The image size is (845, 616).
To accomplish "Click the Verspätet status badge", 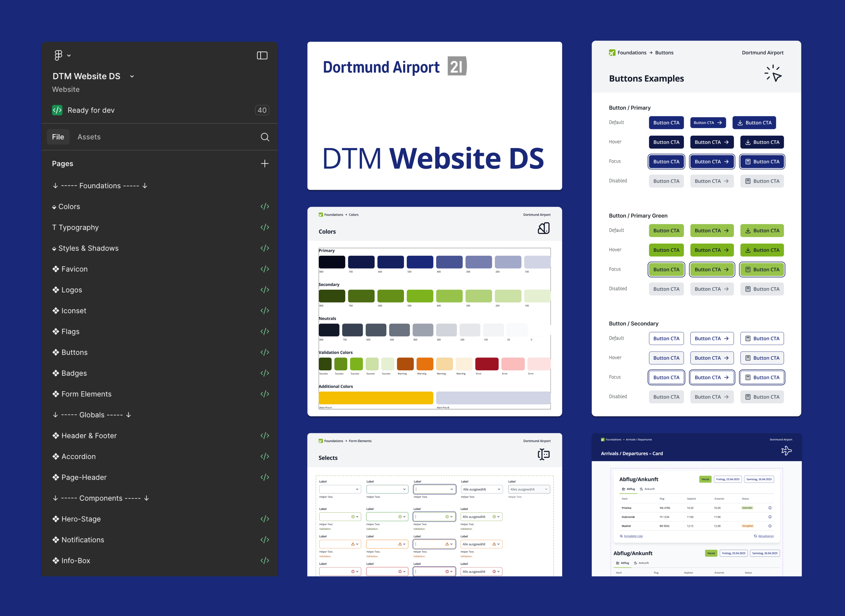I will click(x=747, y=526).
